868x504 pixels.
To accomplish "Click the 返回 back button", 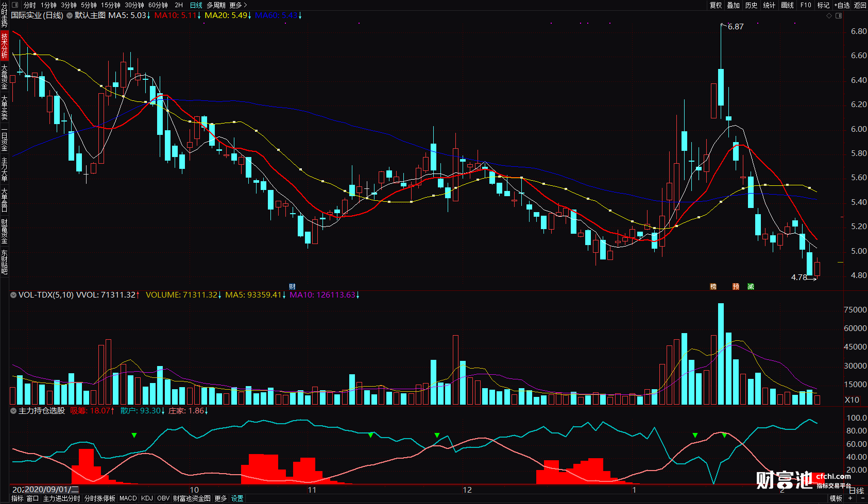I will pyautogui.click(x=860, y=5).
